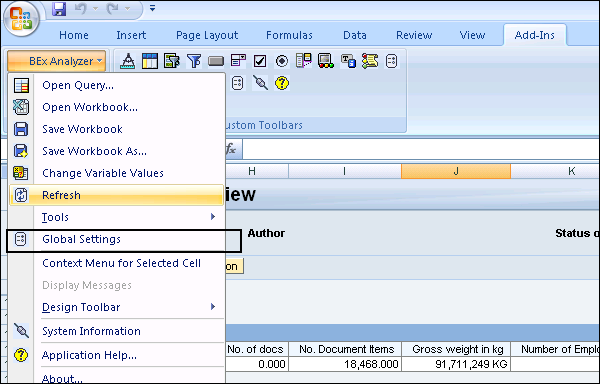Viewport: 600px width, 384px height.
Task: Click the Insert Filter List funnel icon
Action: point(194,61)
